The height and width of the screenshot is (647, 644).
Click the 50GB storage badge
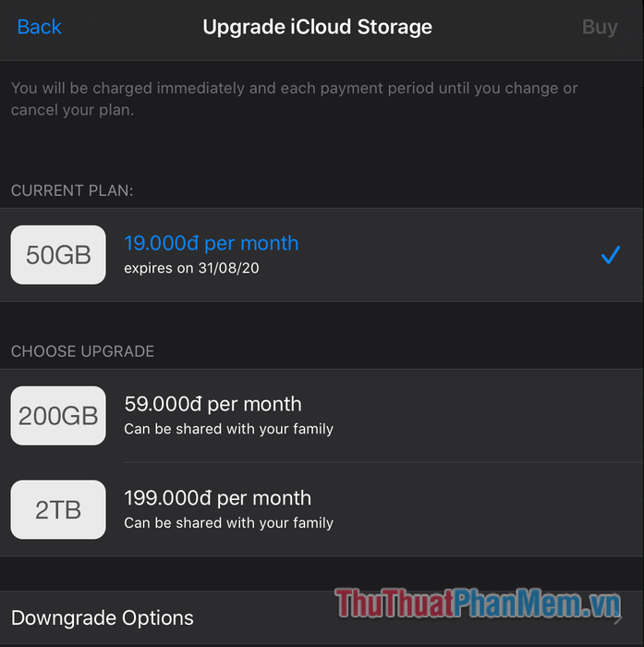tap(58, 254)
